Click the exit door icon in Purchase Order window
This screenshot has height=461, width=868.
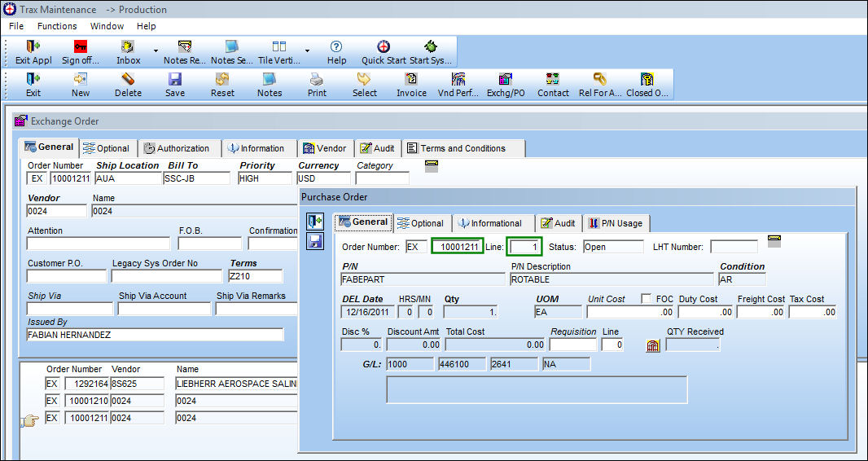315,222
